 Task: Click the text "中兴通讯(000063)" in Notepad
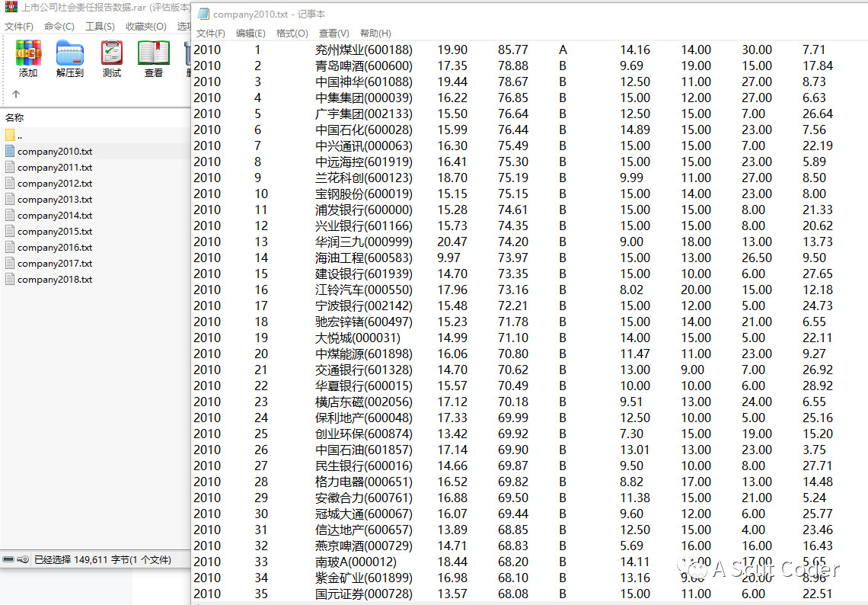click(x=364, y=146)
